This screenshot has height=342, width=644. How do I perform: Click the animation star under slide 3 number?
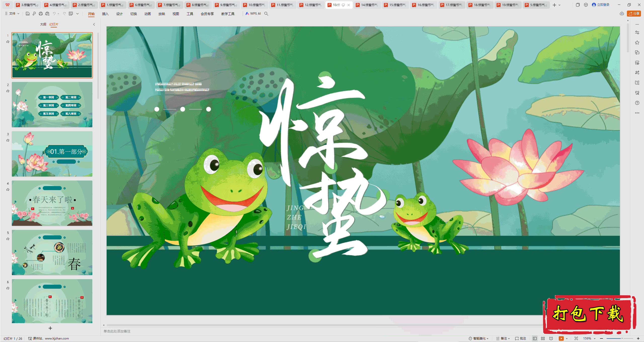(8, 140)
